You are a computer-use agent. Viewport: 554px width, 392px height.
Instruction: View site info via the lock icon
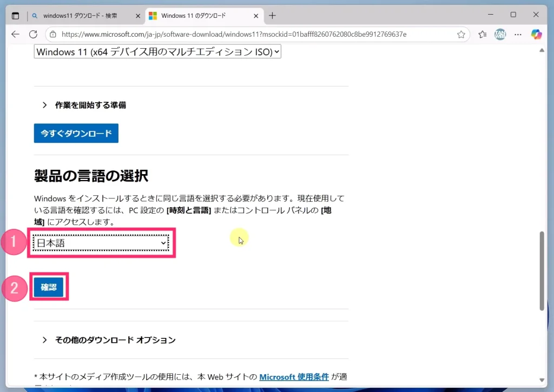pos(52,34)
